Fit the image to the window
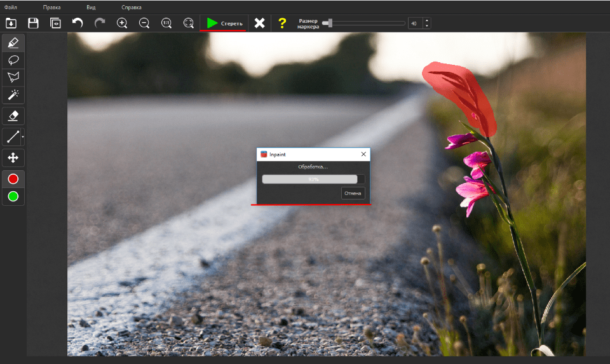The image size is (610, 364). coord(189,24)
